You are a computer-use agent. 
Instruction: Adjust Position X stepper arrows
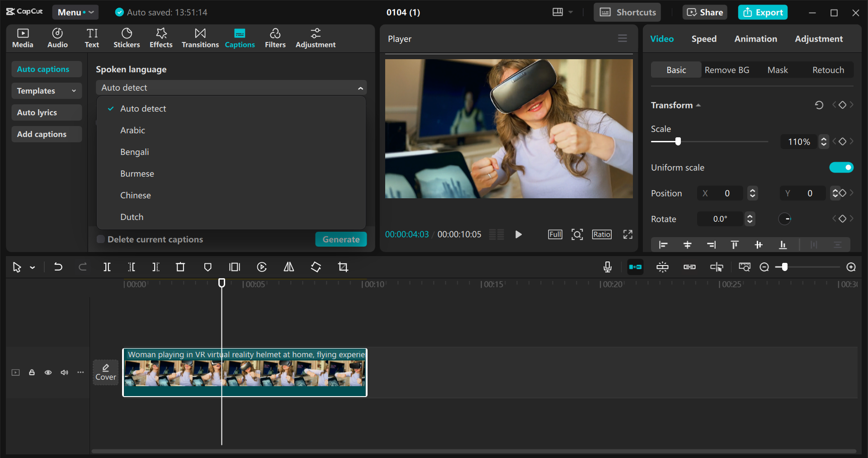click(x=752, y=193)
